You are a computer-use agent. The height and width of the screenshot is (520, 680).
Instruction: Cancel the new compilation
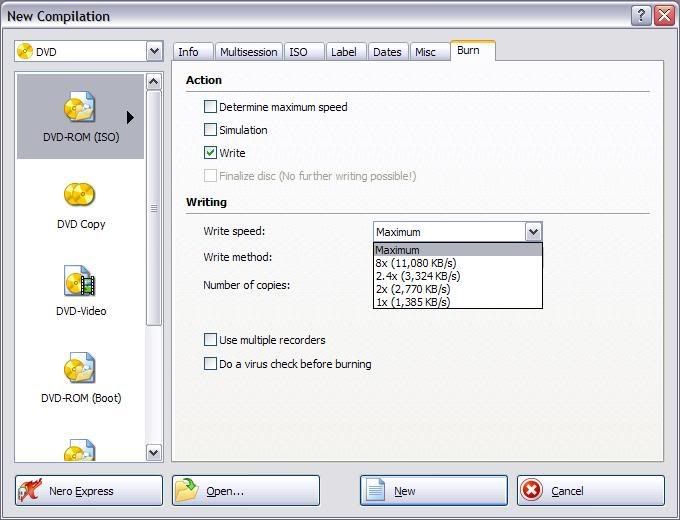(x=591, y=491)
